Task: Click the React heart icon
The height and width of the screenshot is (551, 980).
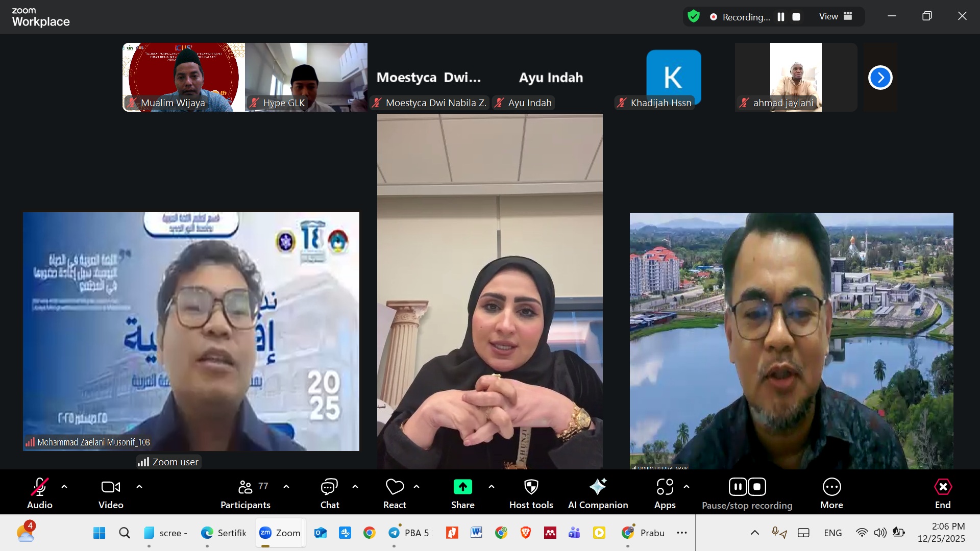Action: tap(395, 487)
